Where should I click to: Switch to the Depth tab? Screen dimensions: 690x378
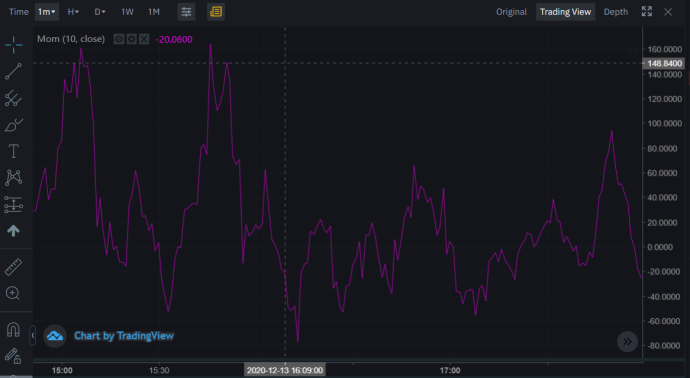616,12
